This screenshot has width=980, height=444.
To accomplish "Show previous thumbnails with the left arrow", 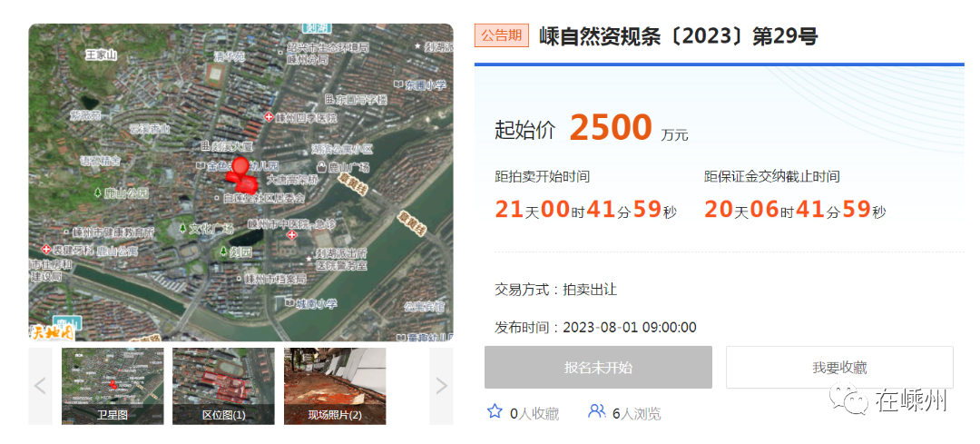I will [40, 386].
